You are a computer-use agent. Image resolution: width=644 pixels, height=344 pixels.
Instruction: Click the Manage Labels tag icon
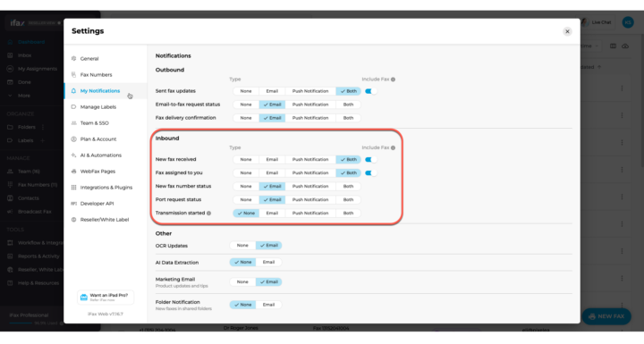[74, 106]
